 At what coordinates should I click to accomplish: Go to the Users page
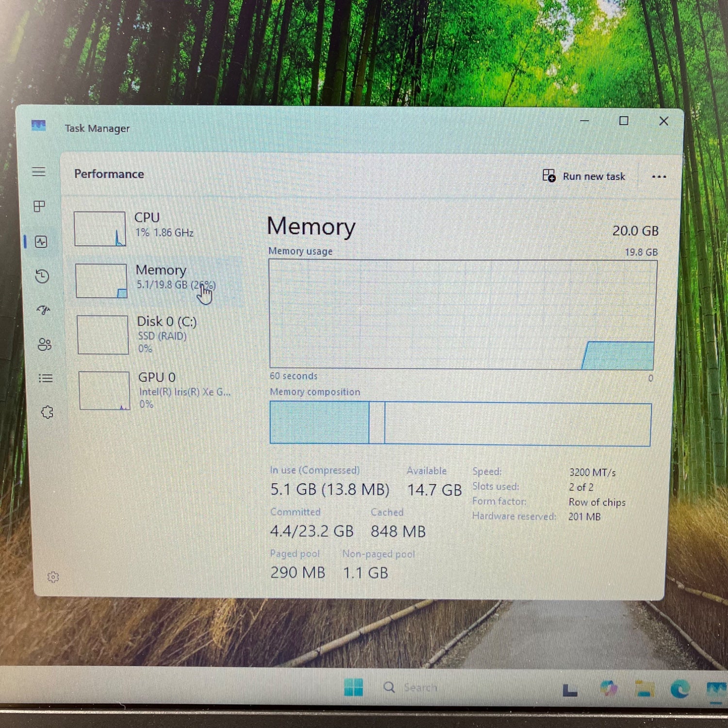44,345
